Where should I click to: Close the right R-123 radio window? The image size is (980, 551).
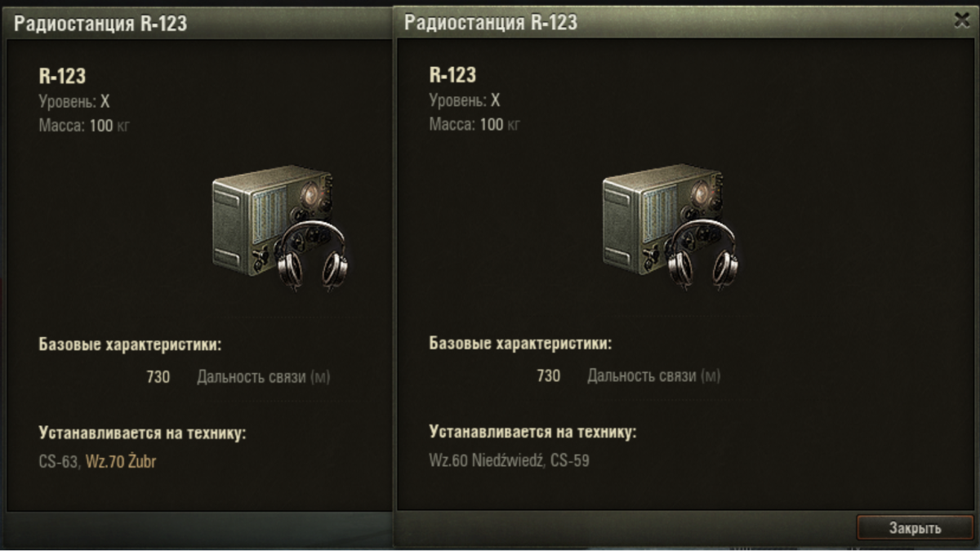tap(961, 22)
